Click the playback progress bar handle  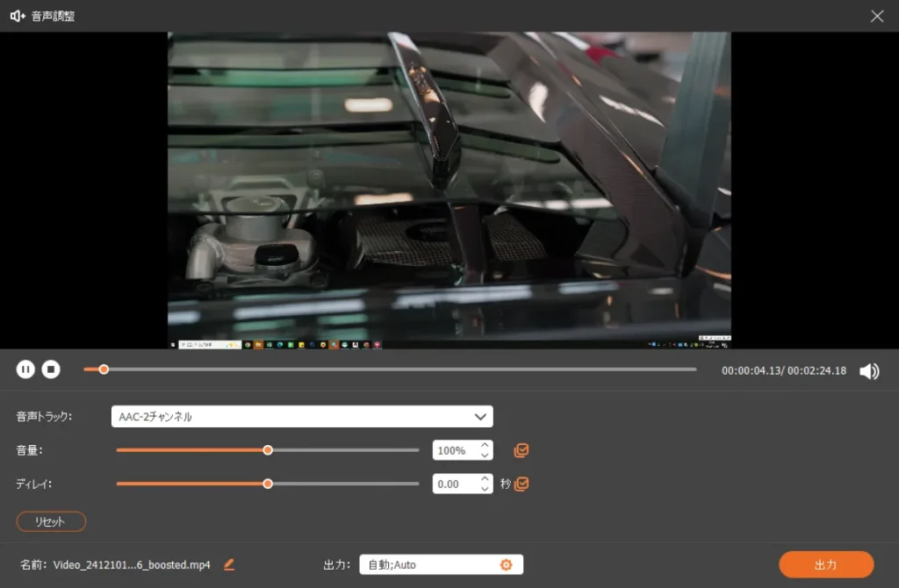coord(104,369)
